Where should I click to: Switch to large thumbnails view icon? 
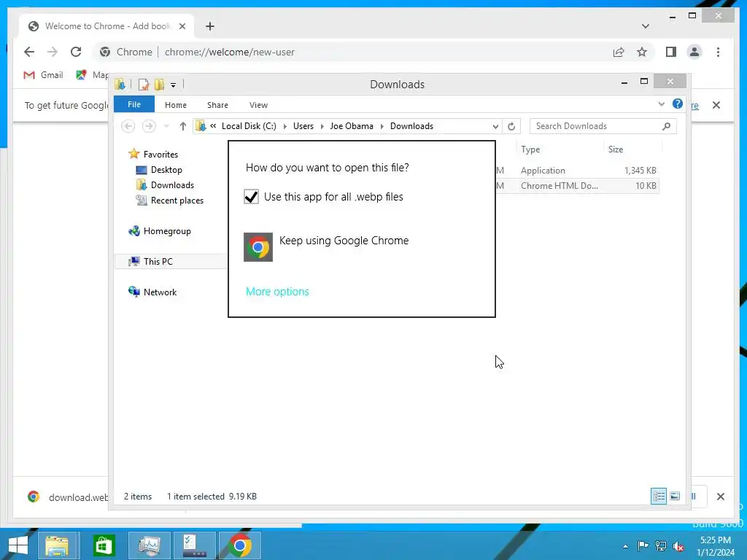click(675, 496)
